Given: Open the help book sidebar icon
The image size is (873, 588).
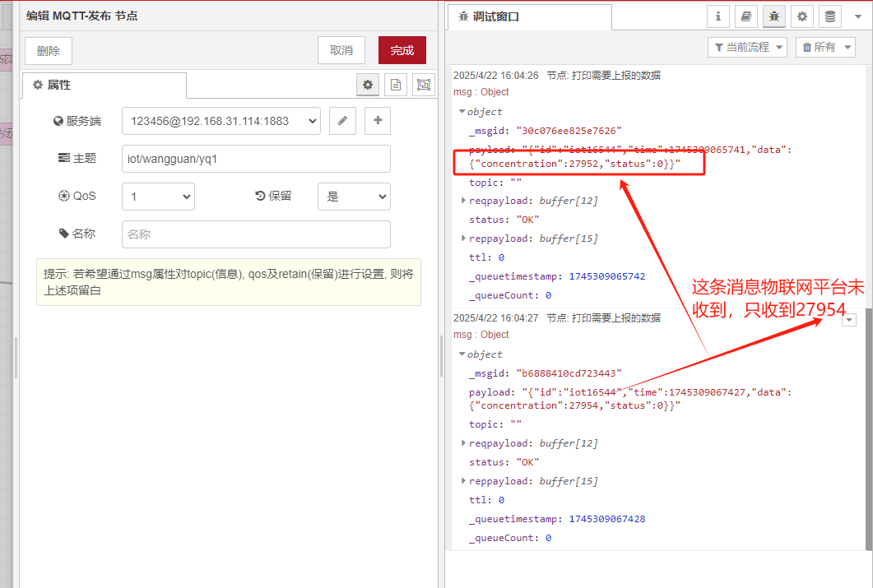Looking at the screenshot, I should click(746, 16).
